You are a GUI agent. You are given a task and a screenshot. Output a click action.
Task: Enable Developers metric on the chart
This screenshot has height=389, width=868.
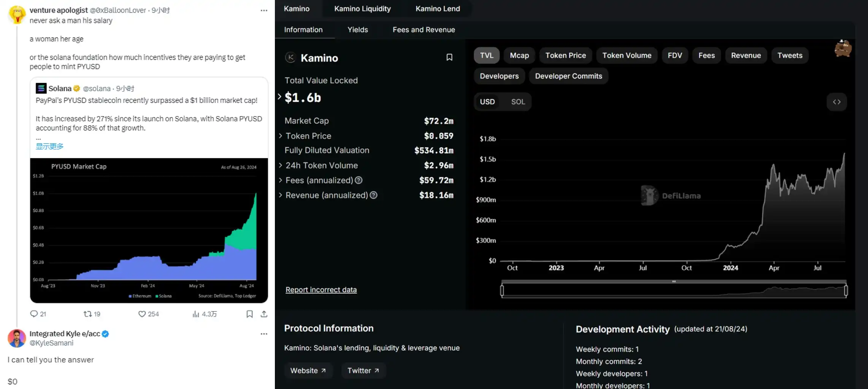coord(499,76)
